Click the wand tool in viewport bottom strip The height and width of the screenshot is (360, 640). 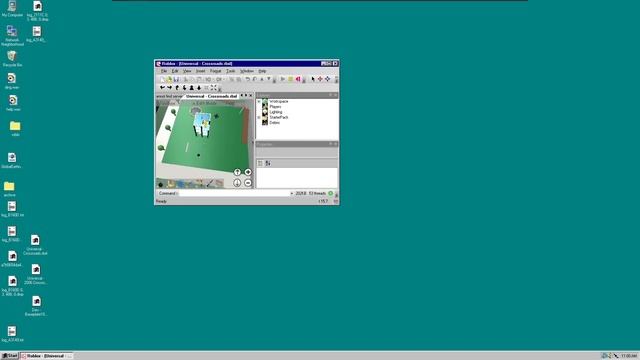coord(210,184)
